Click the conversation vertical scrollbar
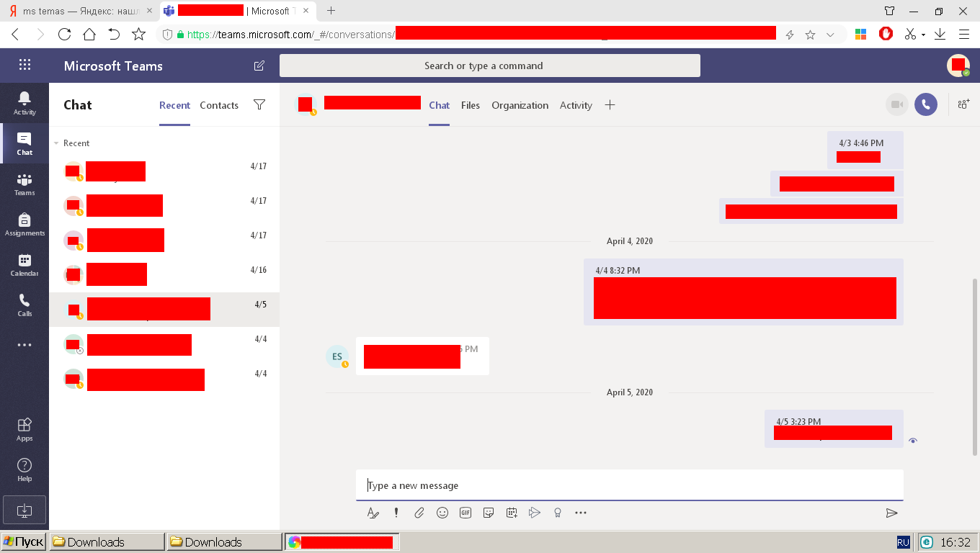Screen dimensions: 980x553 tap(975, 367)
